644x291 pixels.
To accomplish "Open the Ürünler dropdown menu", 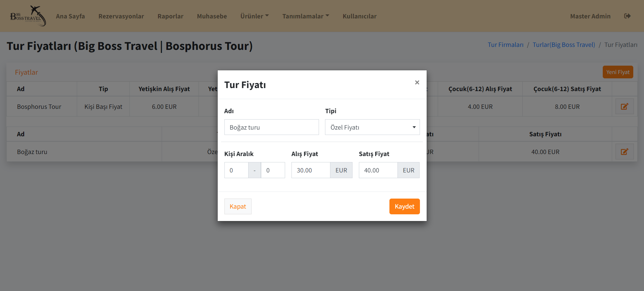I will [255, 16].
